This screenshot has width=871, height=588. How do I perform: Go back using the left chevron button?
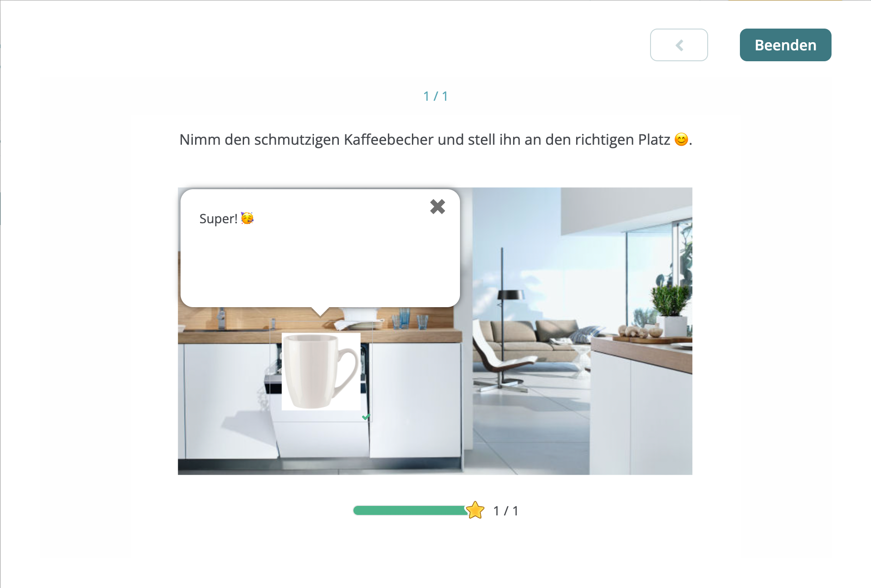679,45
